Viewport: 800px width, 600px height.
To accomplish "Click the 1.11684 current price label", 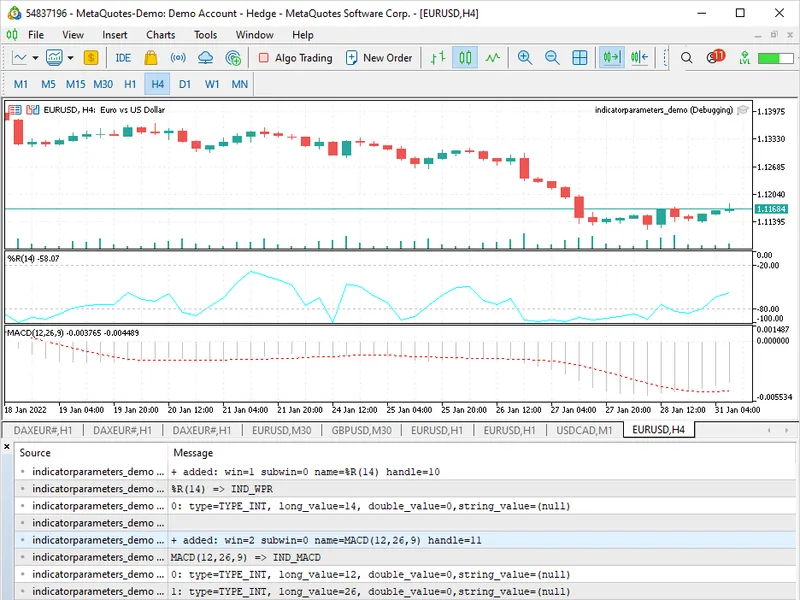I will [x=771, y=209].
